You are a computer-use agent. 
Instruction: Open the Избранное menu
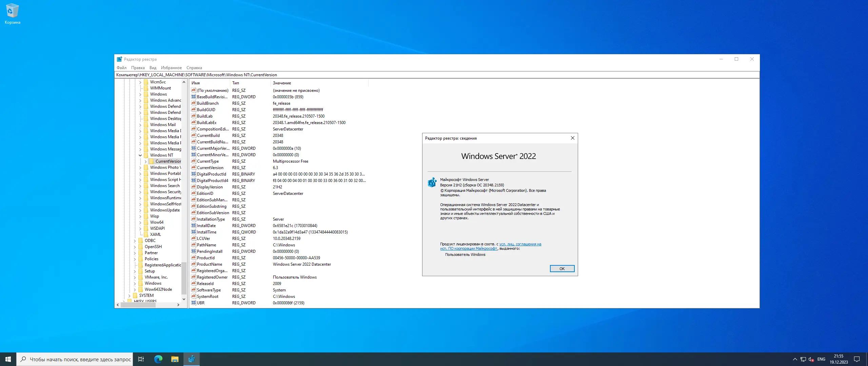171,68
